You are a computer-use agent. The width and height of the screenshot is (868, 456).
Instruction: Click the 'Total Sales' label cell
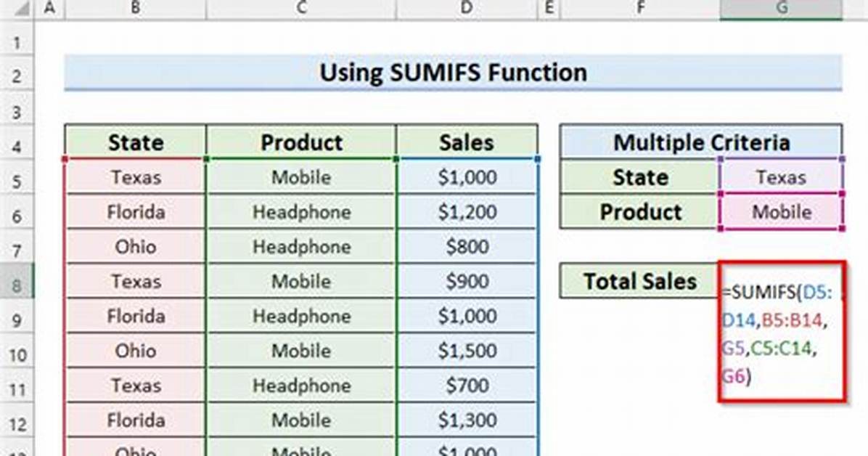tap(639, 281)
